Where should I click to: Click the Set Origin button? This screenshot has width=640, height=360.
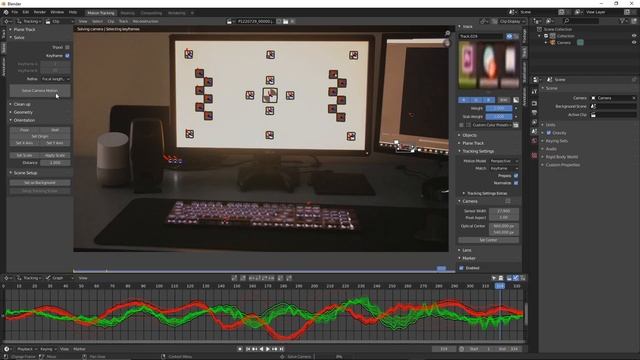[40, 136]
